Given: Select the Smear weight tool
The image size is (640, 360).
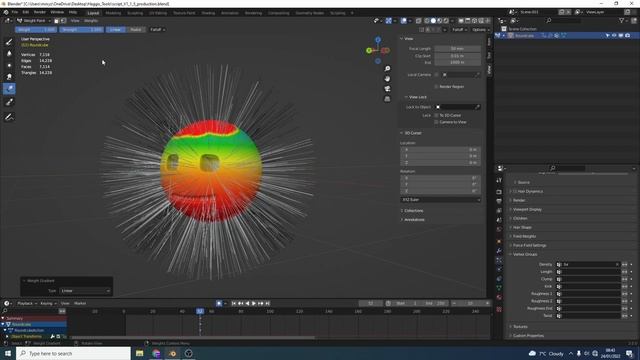Looking at the screenshot, I should click(x=9, y=76).
